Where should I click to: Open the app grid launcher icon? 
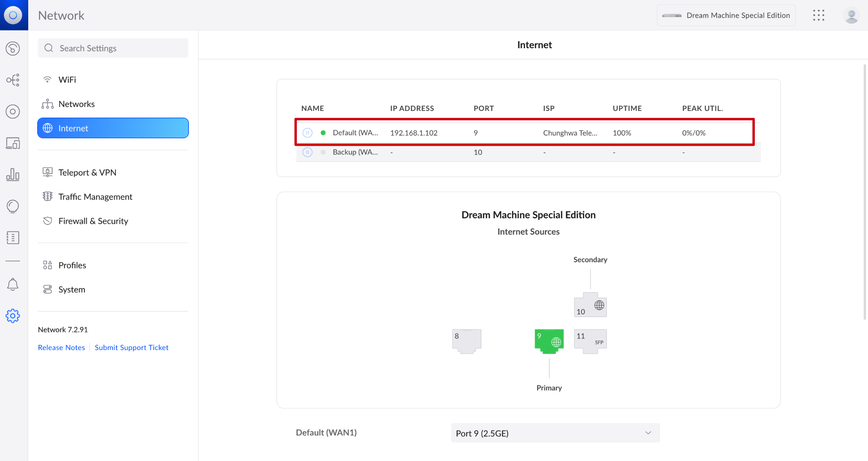click(819, 15)
